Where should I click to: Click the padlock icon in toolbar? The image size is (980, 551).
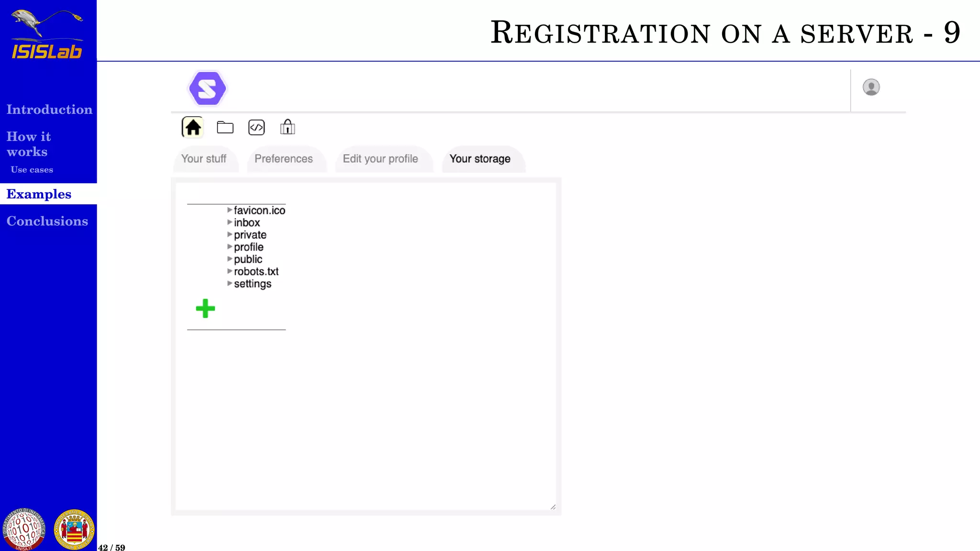(x=288, y=127)
